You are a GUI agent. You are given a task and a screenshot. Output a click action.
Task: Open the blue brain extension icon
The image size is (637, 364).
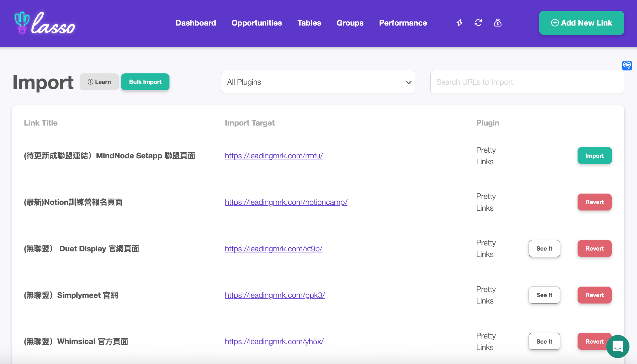[627, 65]
